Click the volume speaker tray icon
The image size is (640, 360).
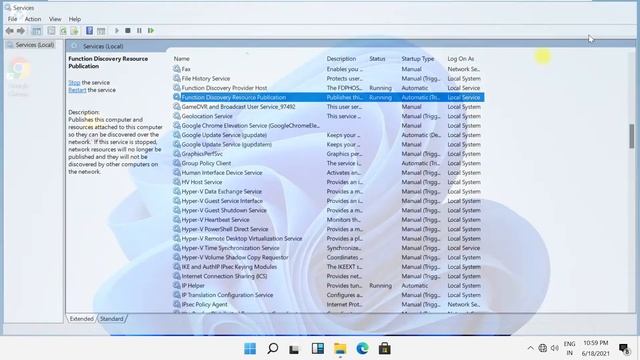[554, 348]
